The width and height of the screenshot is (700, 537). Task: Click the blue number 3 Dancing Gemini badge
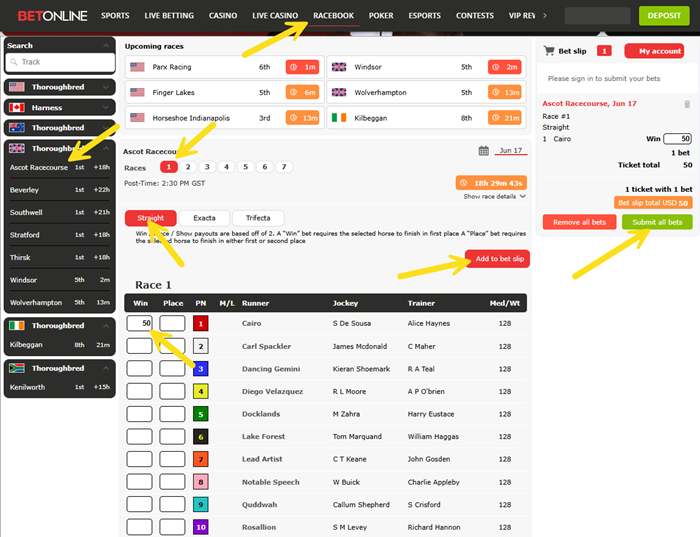[x=201, y=369]
